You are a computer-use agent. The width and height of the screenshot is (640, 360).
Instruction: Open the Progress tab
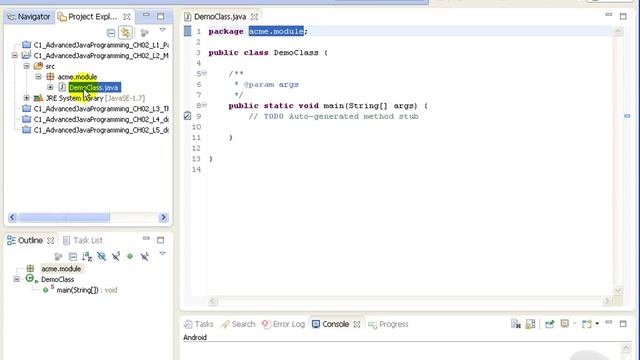[388, 324]
